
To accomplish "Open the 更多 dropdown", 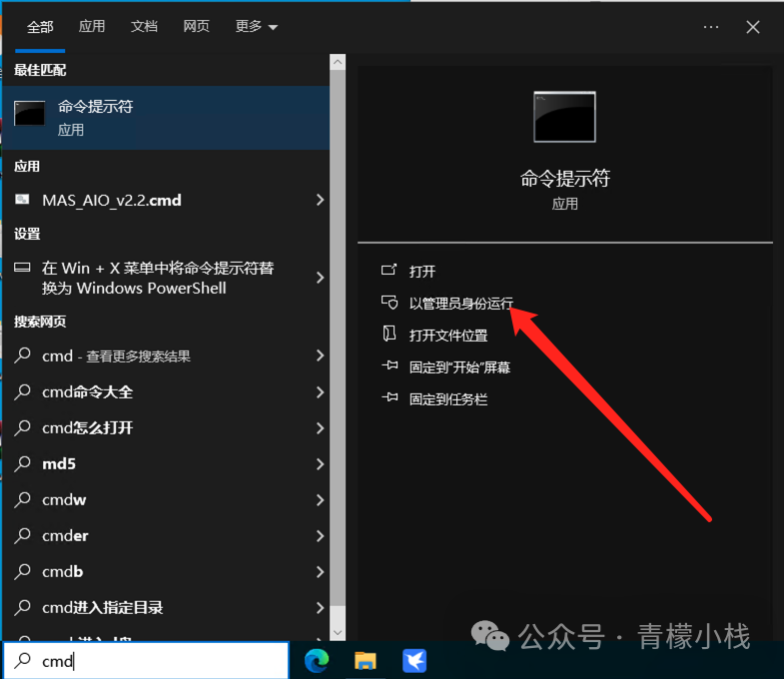I will (x=256, y=26).
